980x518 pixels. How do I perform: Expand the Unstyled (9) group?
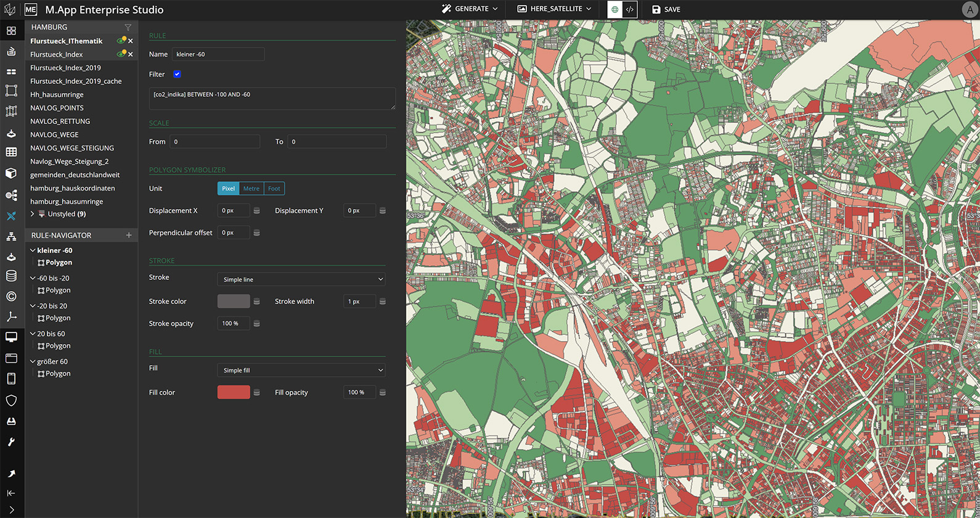pyautogui.click(x=33, y=214)
